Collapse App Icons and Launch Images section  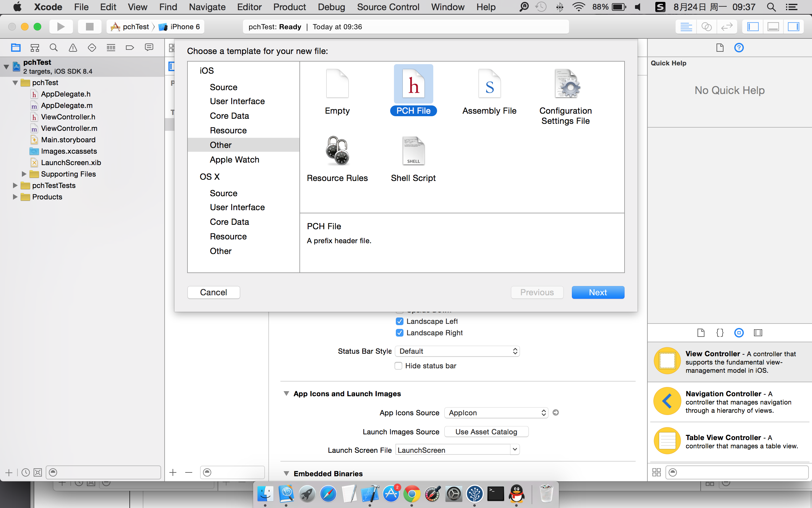pyautogui.click(x=286, y=393)
